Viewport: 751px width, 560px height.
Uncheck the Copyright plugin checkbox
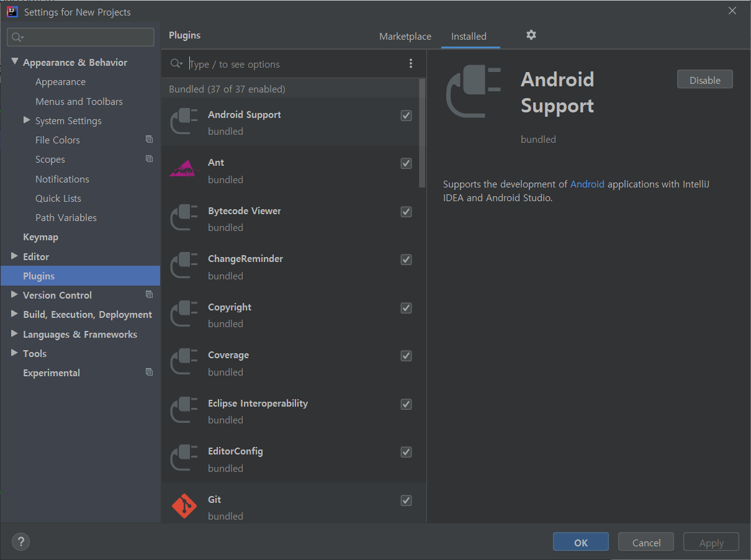(x=406, y=308)
